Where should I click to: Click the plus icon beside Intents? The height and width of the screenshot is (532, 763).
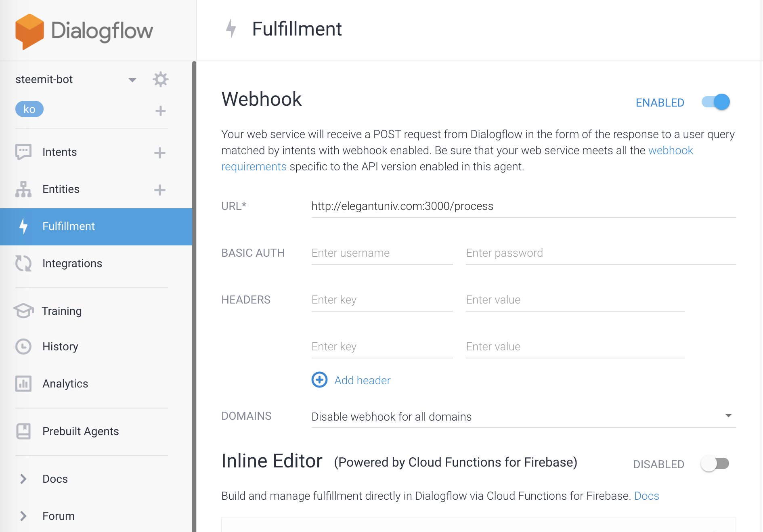(160, 153)
